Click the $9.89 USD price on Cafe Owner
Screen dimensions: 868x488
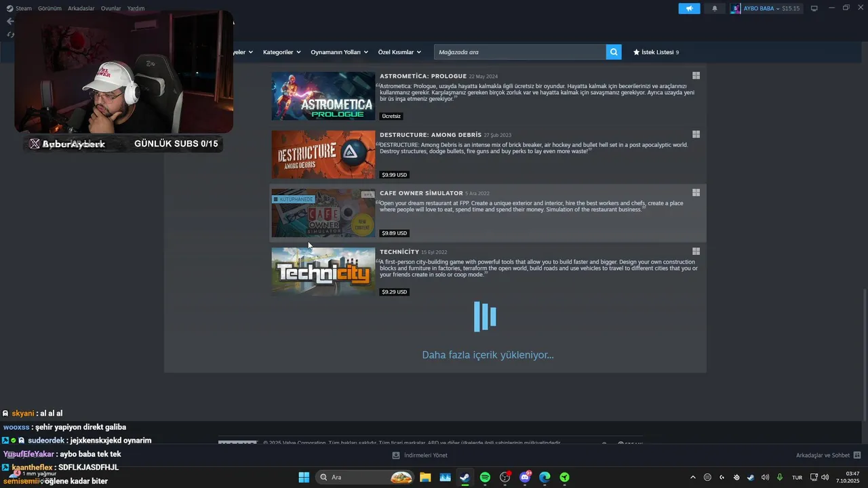click(x=394, y=233)
